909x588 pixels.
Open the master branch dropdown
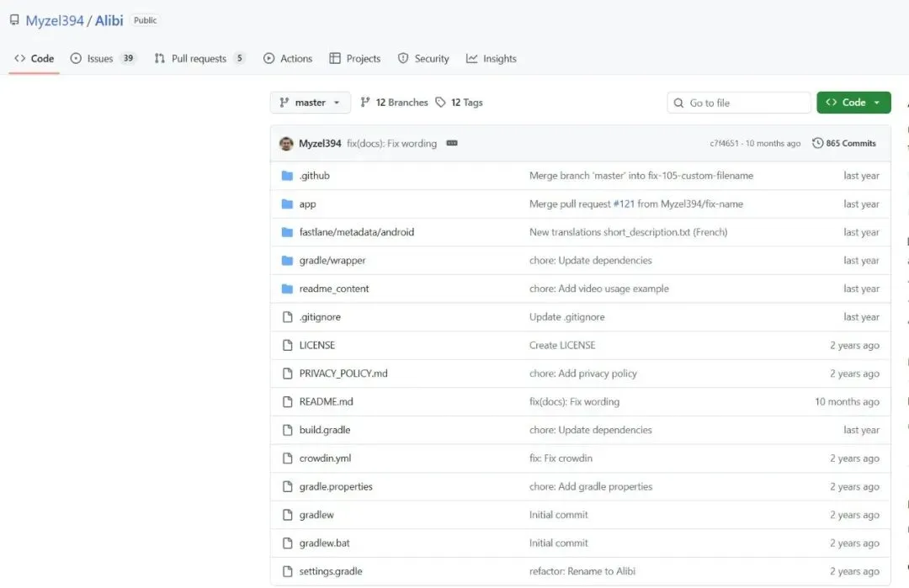(x=310, y=103)
